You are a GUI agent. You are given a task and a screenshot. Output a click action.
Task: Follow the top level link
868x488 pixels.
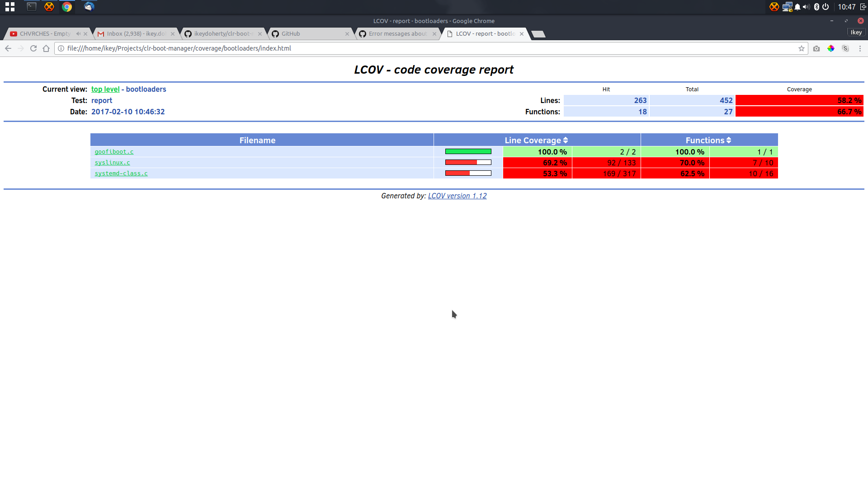(x=105, y=89)
